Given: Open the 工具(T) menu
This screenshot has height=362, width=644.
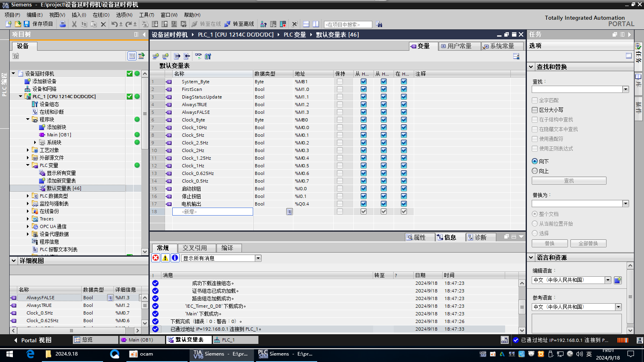Looking at the screenshot, I should tap(147, 15).
